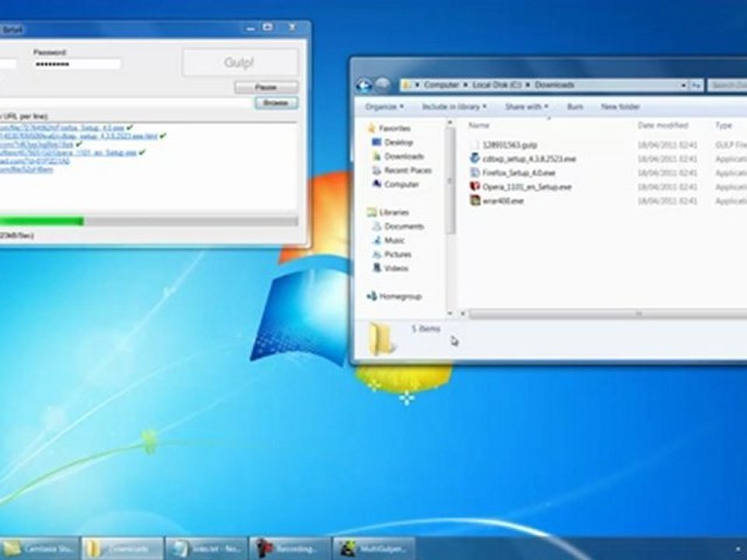Click Downloads in the address bar

point(554,85)
